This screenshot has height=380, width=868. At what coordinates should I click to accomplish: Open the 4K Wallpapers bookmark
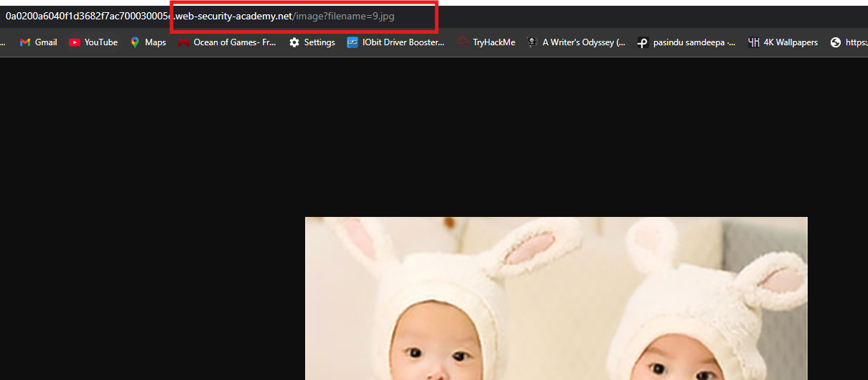783,42
